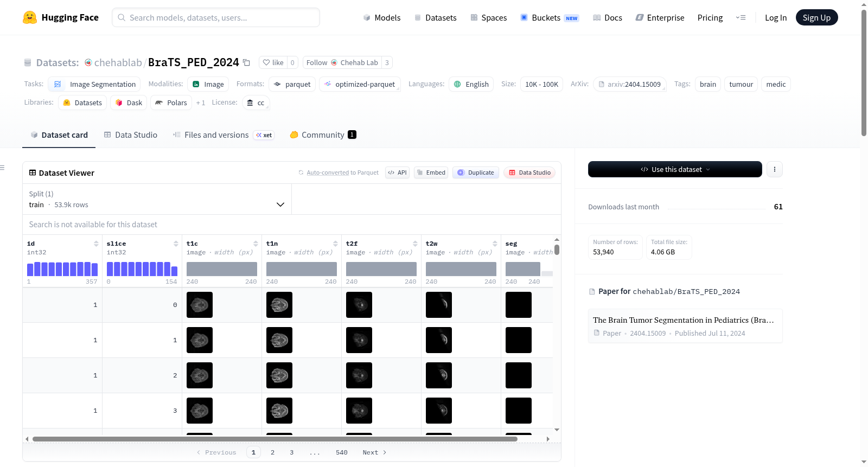Open Docs in the top navigation
This screenshot has width=868, height=467.
pyautogui.click(x=608, y=17)
